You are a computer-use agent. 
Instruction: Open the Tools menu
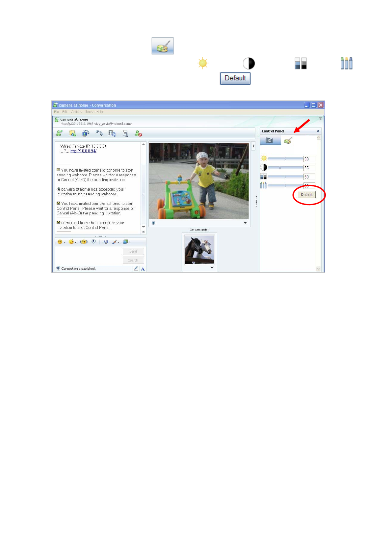pyautogui.click(x=89, y=112)
